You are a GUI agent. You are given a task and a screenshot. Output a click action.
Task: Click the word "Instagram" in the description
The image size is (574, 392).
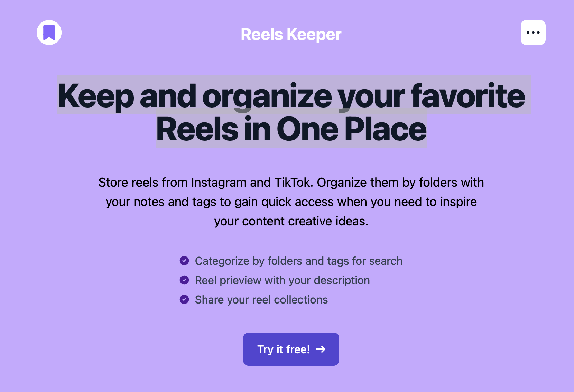[x=219, y=183]
